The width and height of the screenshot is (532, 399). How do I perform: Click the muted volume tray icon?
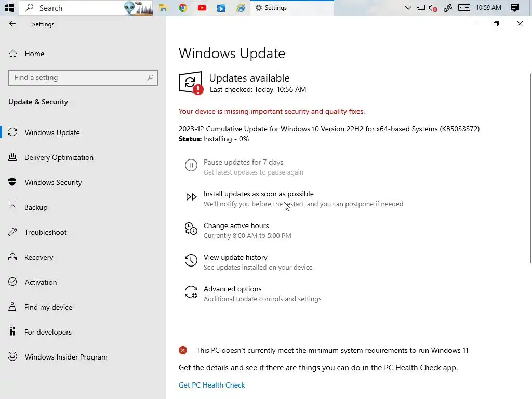(x=433, y=7)
